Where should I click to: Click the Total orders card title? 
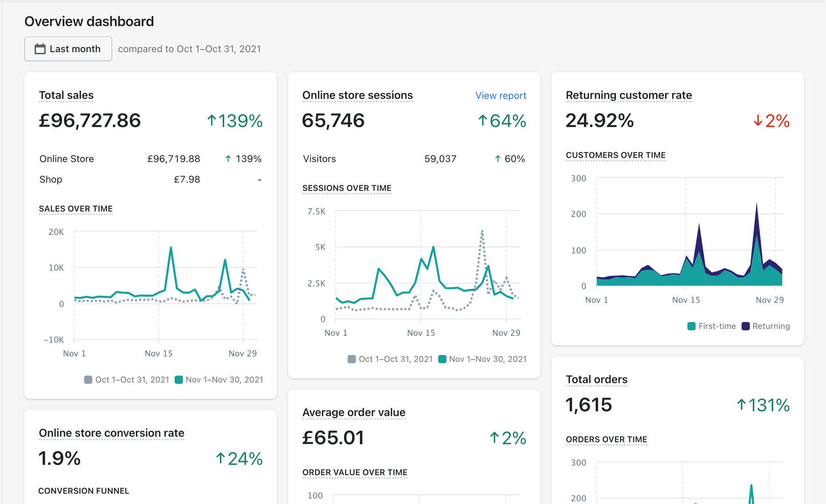coord(596,379)
